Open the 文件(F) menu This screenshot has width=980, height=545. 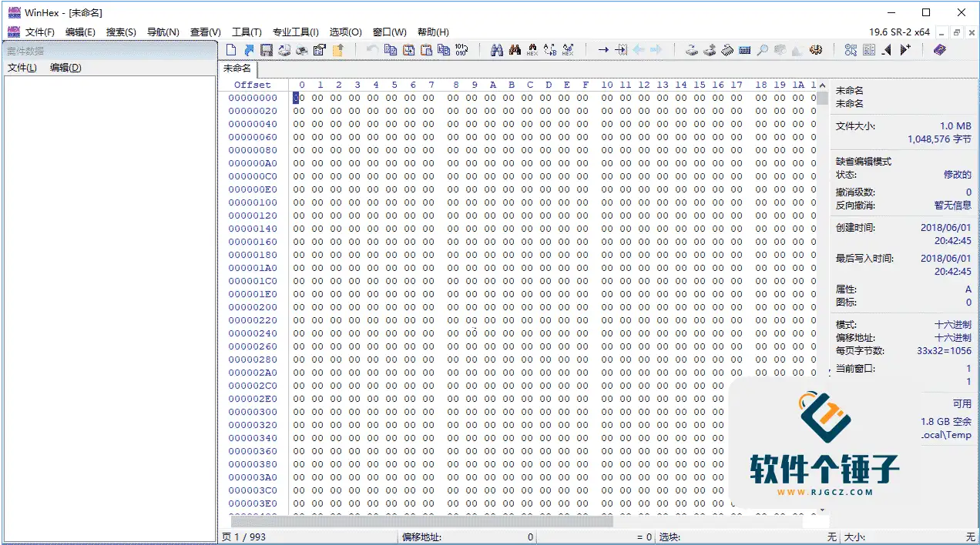40,32
